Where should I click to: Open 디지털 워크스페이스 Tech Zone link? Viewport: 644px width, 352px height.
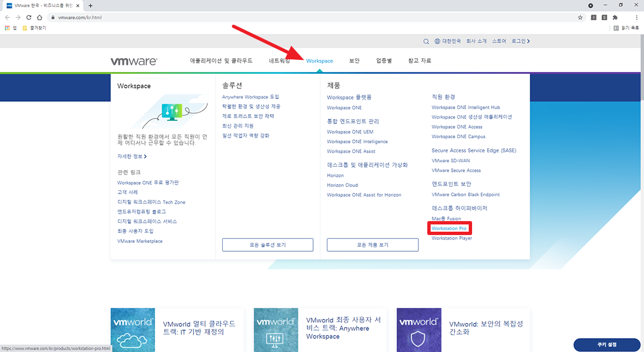151,202
